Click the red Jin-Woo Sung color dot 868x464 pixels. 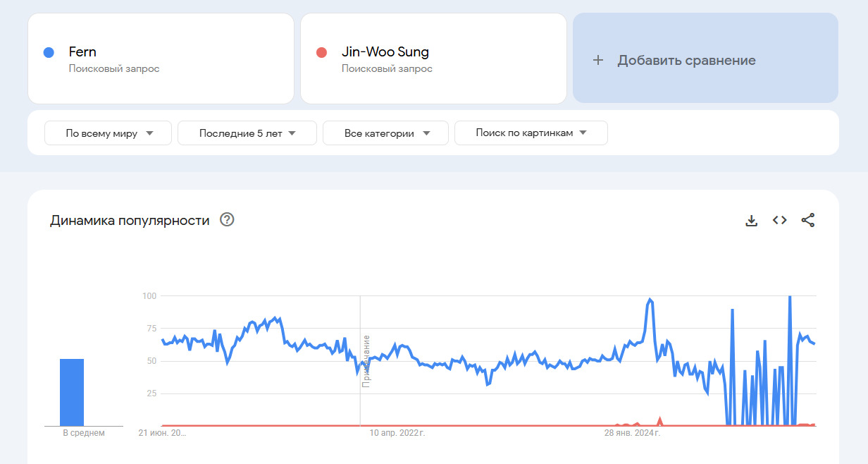point(322,52)
